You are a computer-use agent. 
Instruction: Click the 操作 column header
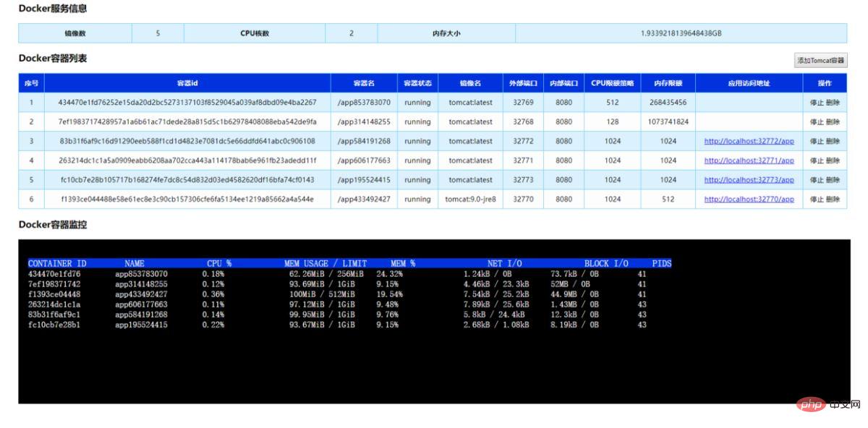click(825, 83)
